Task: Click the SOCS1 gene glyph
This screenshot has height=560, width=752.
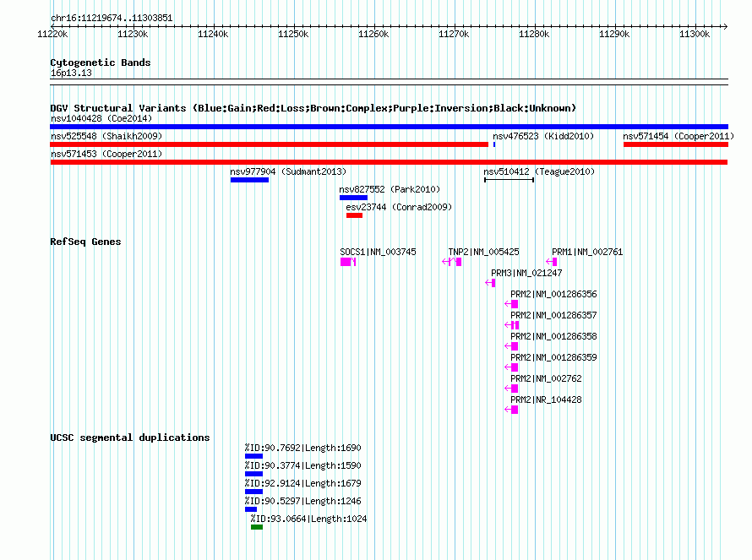Action: click(x=348, y=262)
